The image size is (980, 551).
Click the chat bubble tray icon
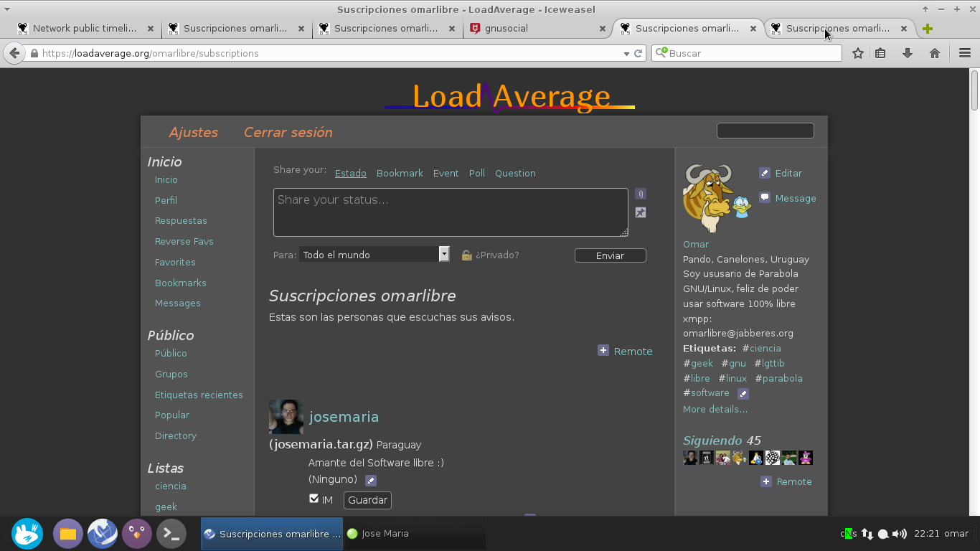pos(884,534)
